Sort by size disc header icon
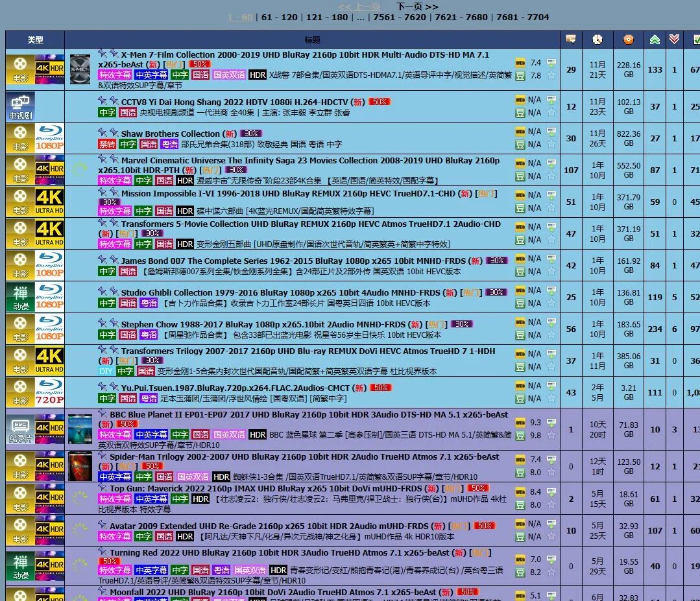The width and height of the screenshot is (700, 601). pyautogui.click(x=628, y=40)
